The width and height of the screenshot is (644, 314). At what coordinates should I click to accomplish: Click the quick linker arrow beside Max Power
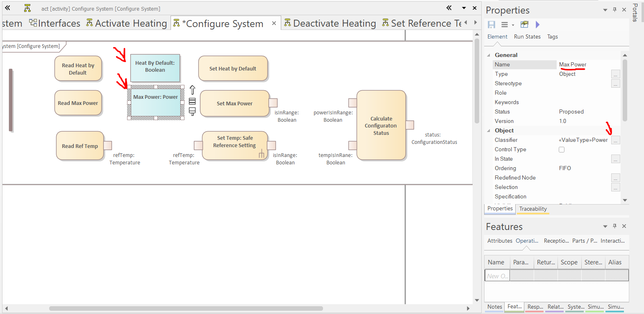pos(192,90)
